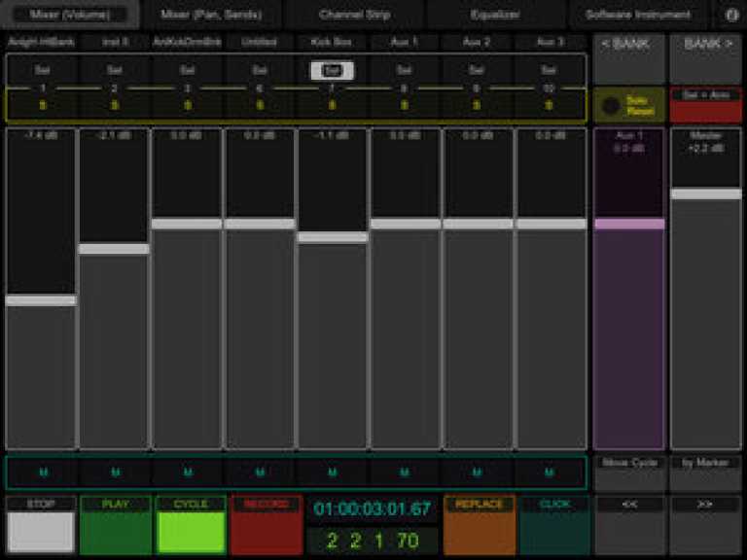This screenshot has width=747, height=560.
Task: Switch to the Equalizer tab
Action: tap(495, 15)
